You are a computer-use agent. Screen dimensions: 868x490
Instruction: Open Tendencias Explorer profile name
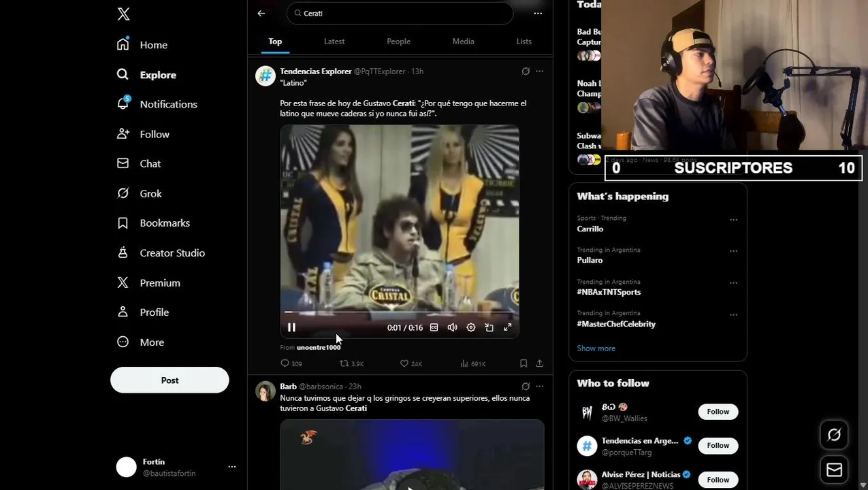pyautogui.click(x=316, y=71)
